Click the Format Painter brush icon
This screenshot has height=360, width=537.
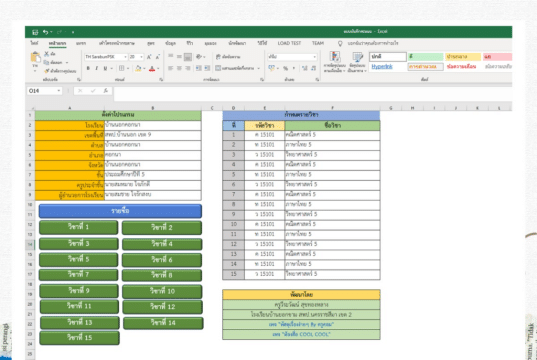click(x=47, y=71)
